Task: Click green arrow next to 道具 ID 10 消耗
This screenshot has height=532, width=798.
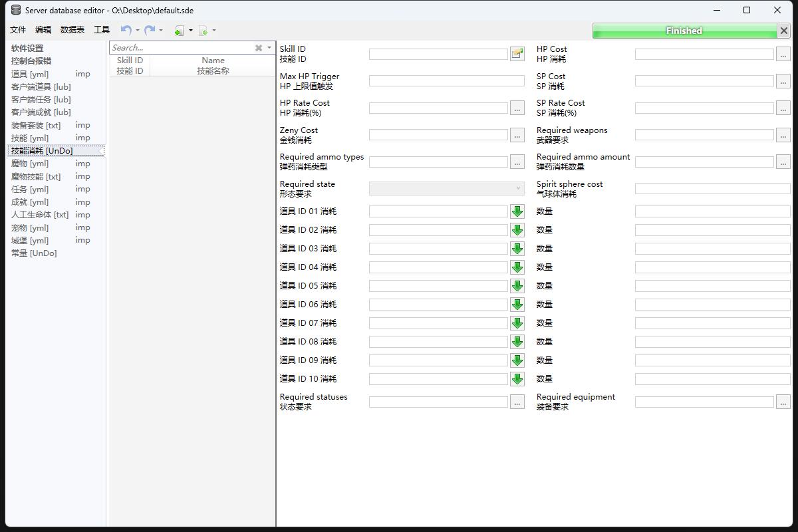Action: [517, 379]
